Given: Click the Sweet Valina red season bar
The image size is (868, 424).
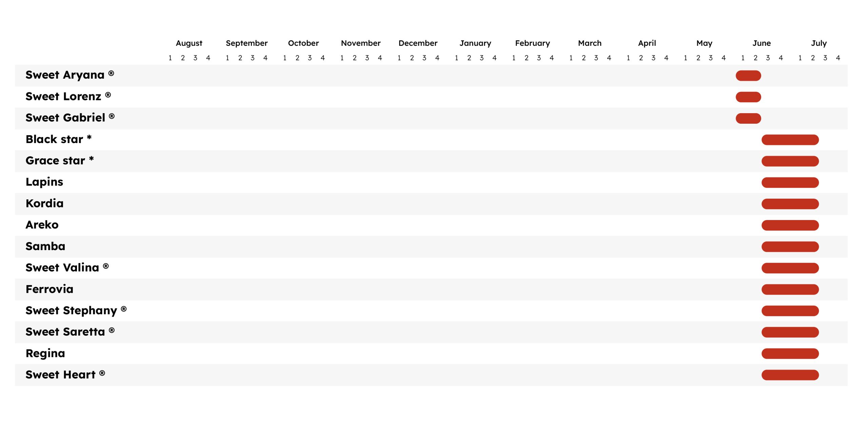Looking at the screenshot, I should [x=790, y=268].
